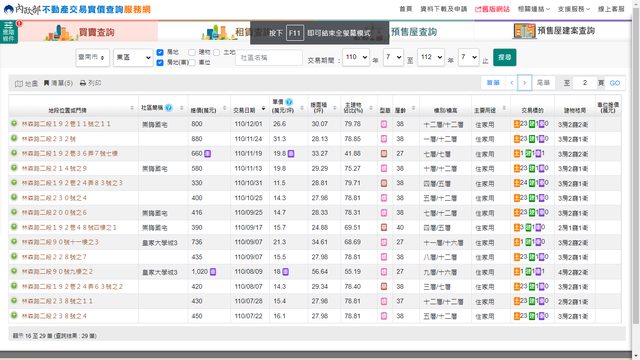
Task: Enable the 建物 checkbox
Action: click(x=192, y=52)
